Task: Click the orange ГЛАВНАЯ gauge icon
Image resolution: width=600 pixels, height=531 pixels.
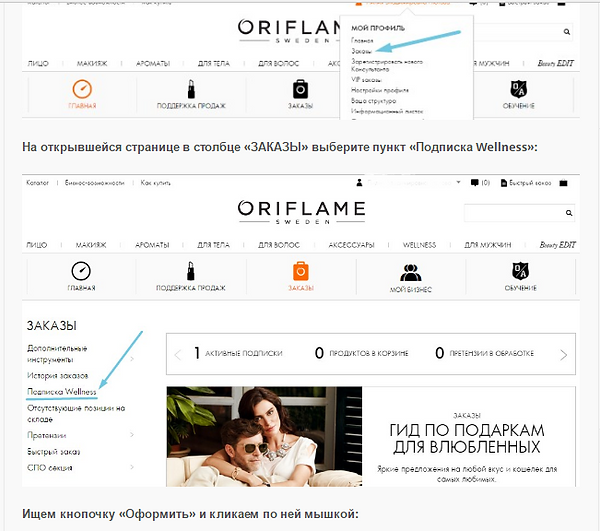Action: pos(82,89)
